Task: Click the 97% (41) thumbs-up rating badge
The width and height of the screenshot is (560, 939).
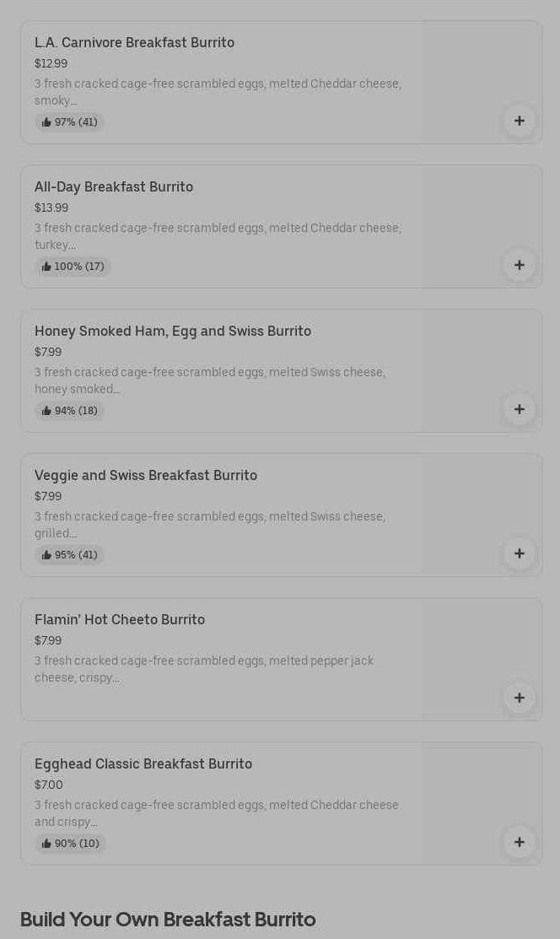Action: [x=69, y=122]
